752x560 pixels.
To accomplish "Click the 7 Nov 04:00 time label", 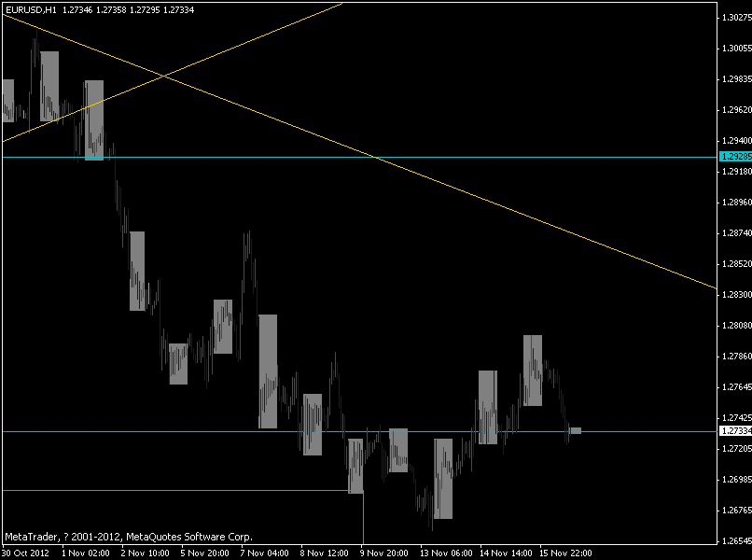I will tap(265, 553).
